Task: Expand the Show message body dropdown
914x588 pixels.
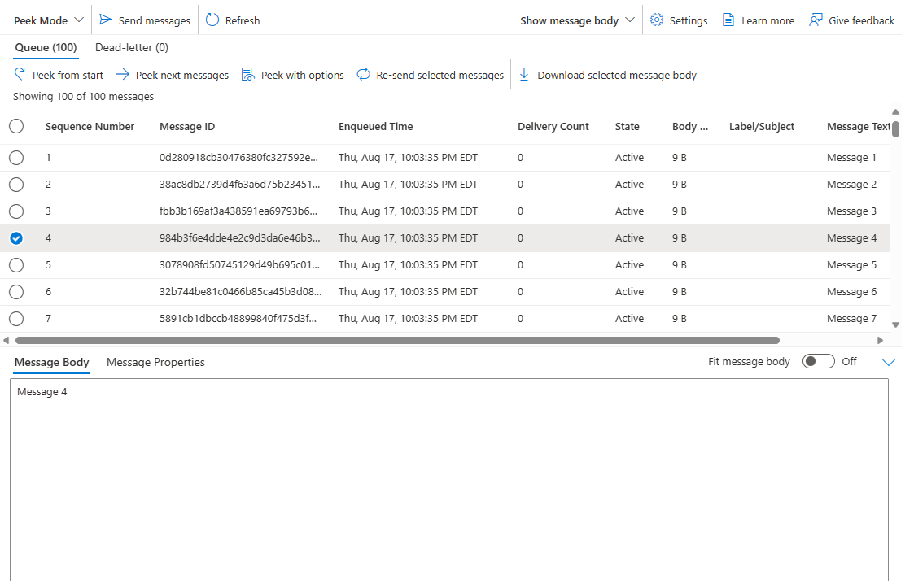Action: click(x=577, y=20)
